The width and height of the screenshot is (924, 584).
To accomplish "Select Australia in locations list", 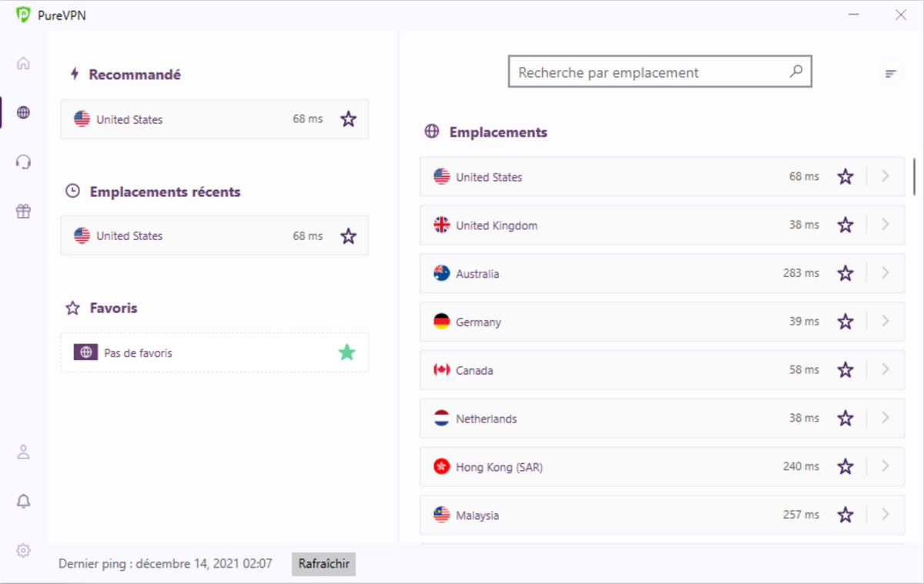I will 662,273.
